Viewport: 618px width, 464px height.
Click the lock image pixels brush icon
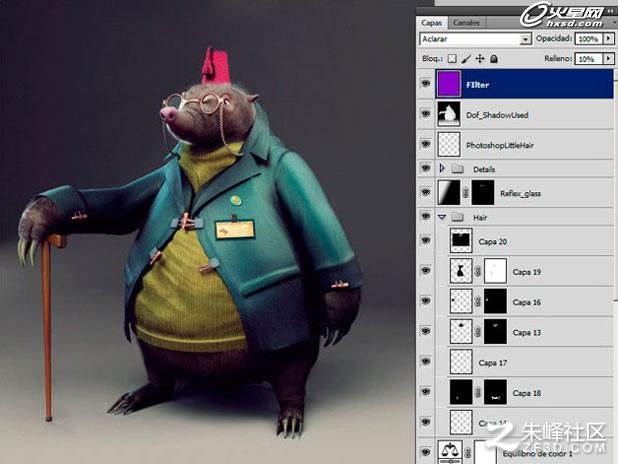(x=466, y=59)
